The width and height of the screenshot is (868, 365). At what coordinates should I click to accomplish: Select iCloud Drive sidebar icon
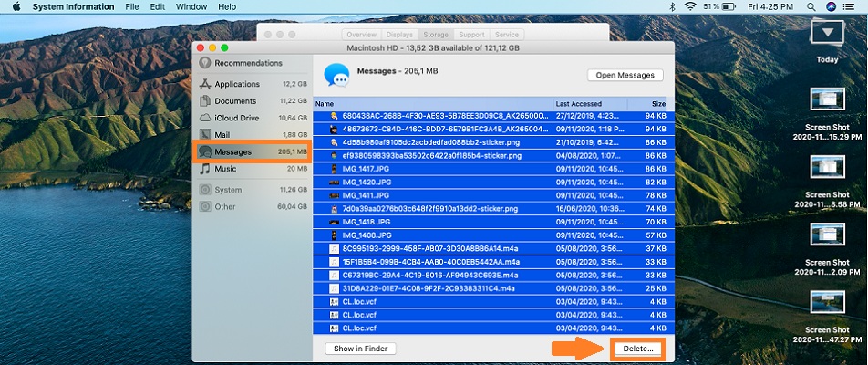click(205, 118)
